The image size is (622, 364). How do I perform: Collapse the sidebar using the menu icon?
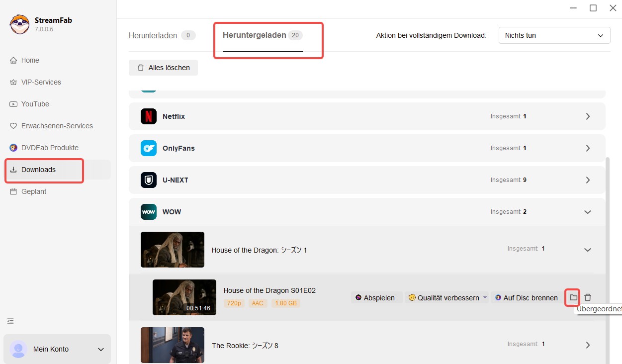pyautogui.click(x=10, y=321)
